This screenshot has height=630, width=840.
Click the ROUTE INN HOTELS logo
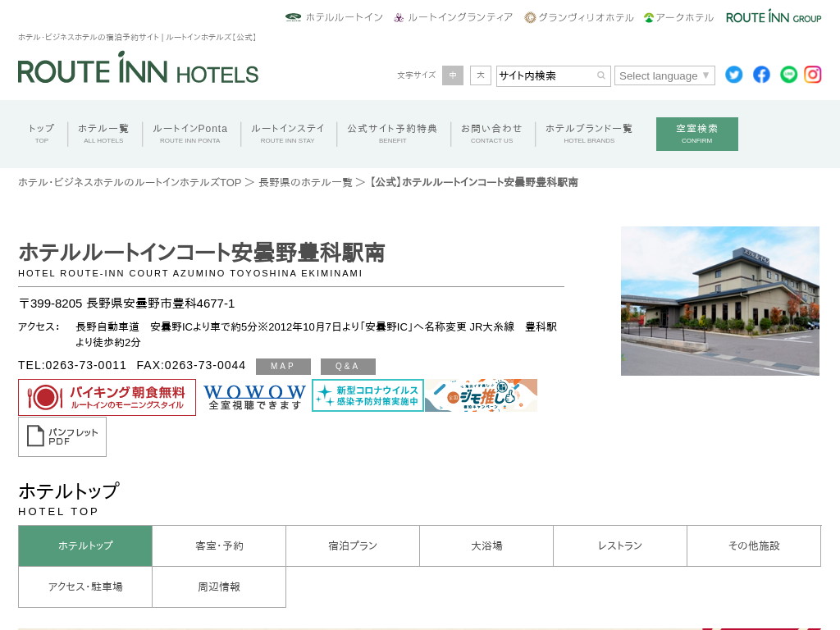point(138,67)
